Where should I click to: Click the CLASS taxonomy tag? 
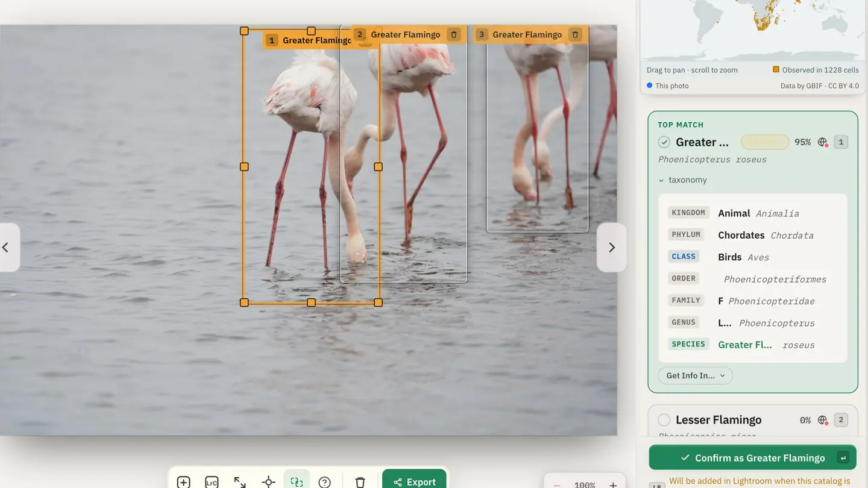tap(684, 256)
